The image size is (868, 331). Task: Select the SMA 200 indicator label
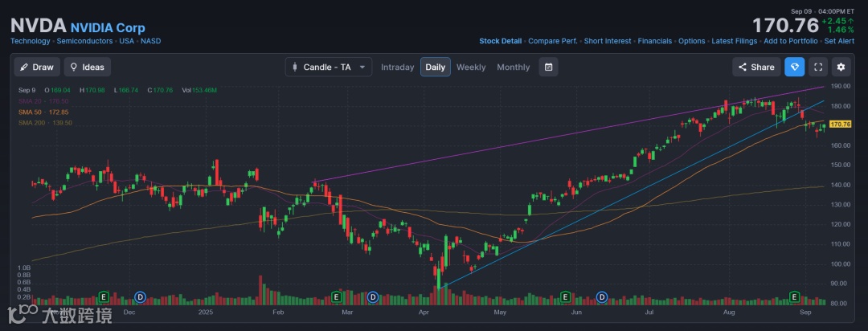tap(45, 122)
